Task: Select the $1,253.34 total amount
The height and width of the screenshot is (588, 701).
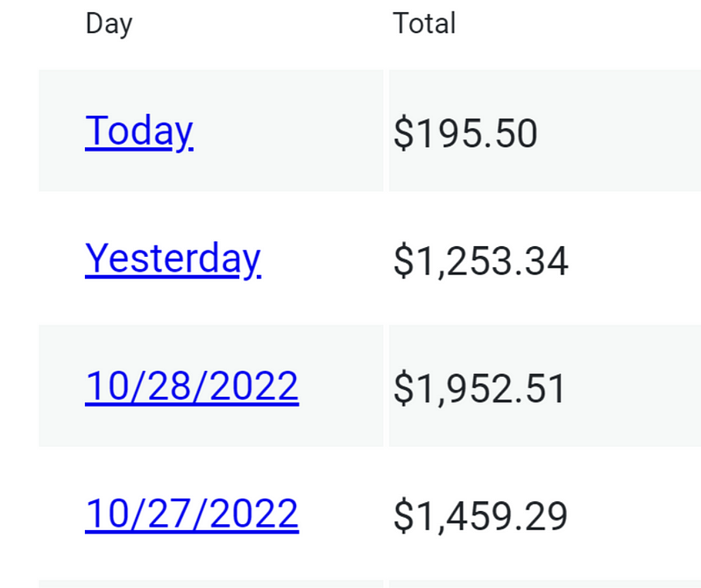Action: click(480, 260)
